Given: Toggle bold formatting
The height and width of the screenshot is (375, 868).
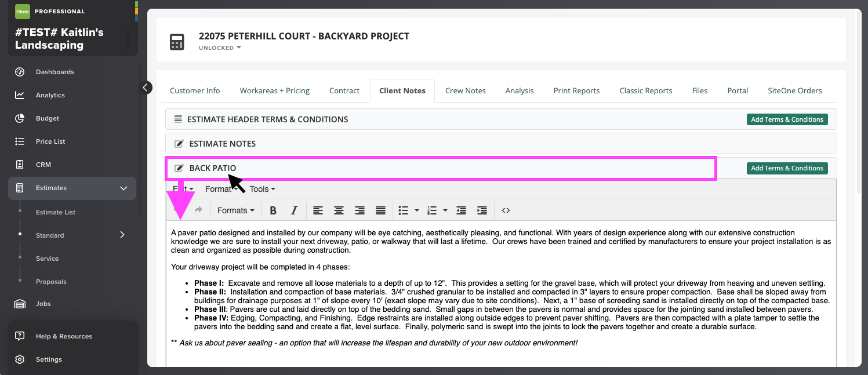Looking at the screenshot, I should 273,210.
